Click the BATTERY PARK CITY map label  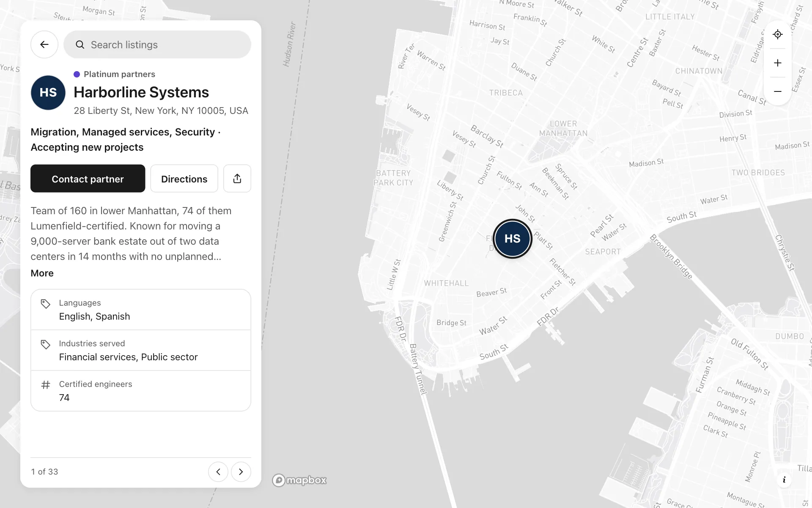393,178
